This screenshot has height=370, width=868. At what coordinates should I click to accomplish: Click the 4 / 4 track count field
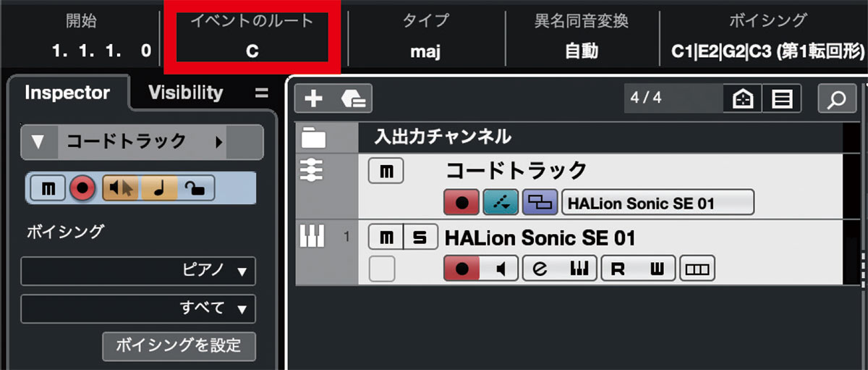[x=673, y=98]
